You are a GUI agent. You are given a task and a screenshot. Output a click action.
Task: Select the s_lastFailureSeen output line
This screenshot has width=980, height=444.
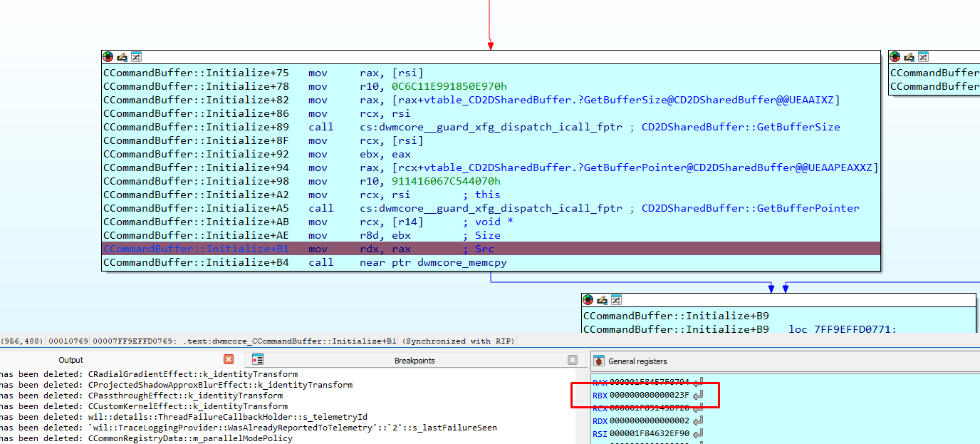click(249, 428)
